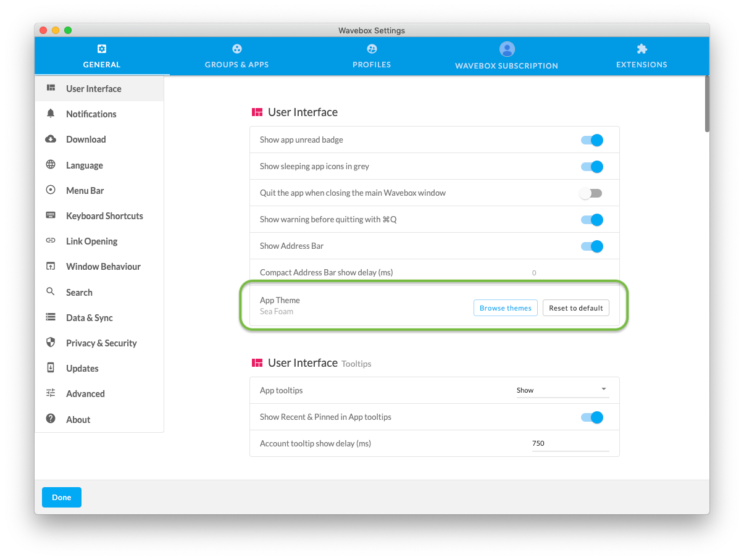Open the Extensions tab

point(642,56)
